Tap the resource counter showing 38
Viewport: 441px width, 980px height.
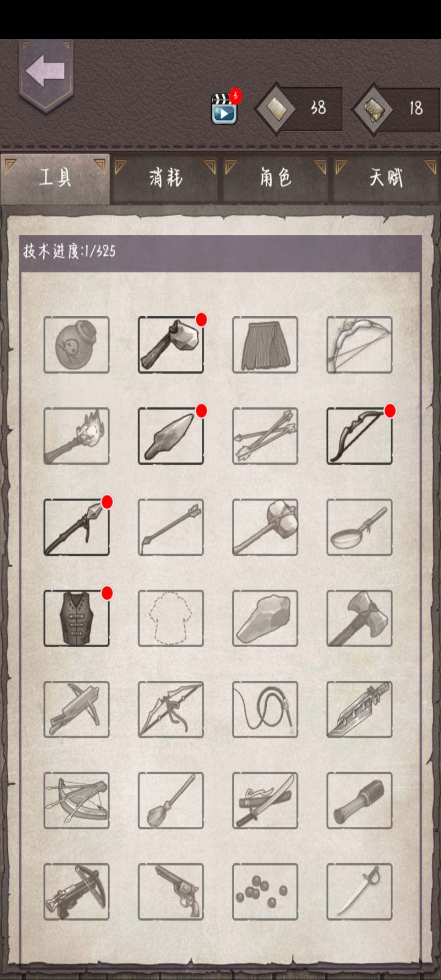298,109
